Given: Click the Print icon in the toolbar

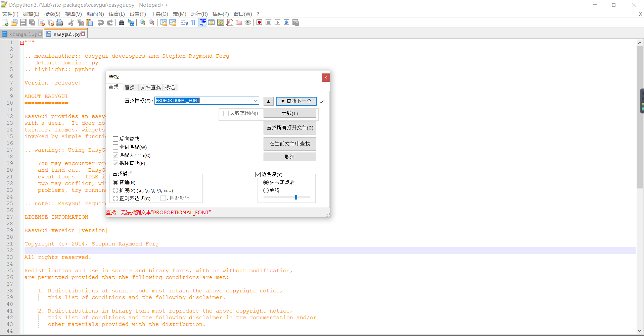Looking at the screenshot, I should [x=60, y=22].
